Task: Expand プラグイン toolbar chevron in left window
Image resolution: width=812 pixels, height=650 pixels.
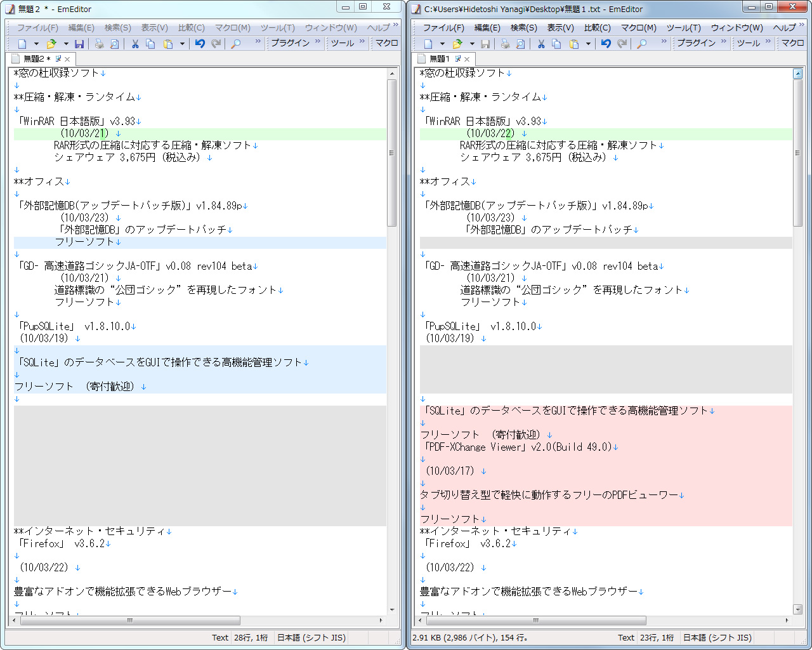Action: pos(317,42)
